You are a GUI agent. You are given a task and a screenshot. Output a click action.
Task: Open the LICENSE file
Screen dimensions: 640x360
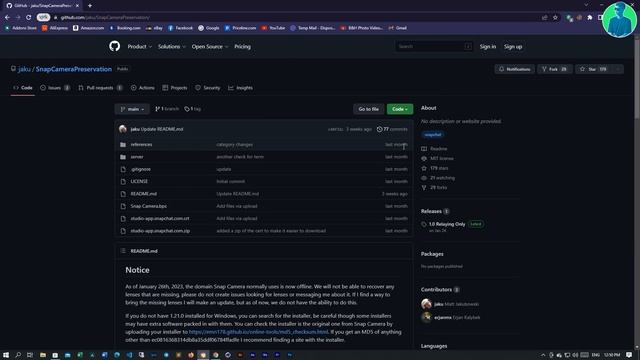pos(139,181)
